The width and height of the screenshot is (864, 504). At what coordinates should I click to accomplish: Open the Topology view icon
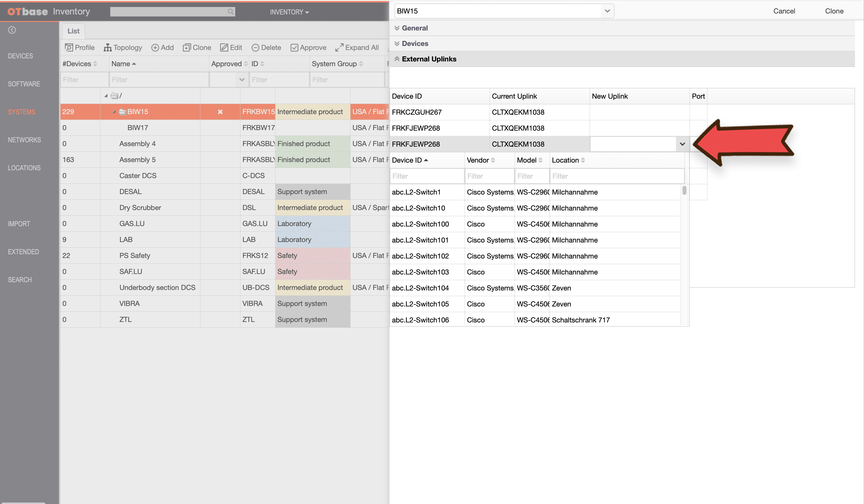pyautogui.click(x=108, y=48)
